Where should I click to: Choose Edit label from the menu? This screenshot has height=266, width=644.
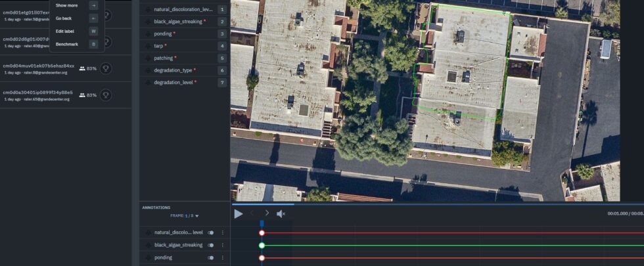64,31
